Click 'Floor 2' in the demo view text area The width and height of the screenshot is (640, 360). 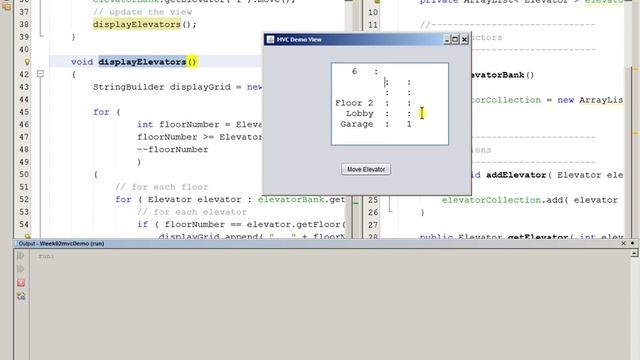pyautogui.click(x=354, y=103)
